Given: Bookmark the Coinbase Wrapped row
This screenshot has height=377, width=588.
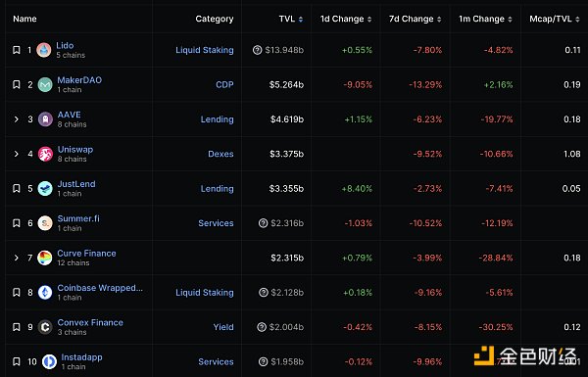Looking at the screenshot, I should coord(17,293).
